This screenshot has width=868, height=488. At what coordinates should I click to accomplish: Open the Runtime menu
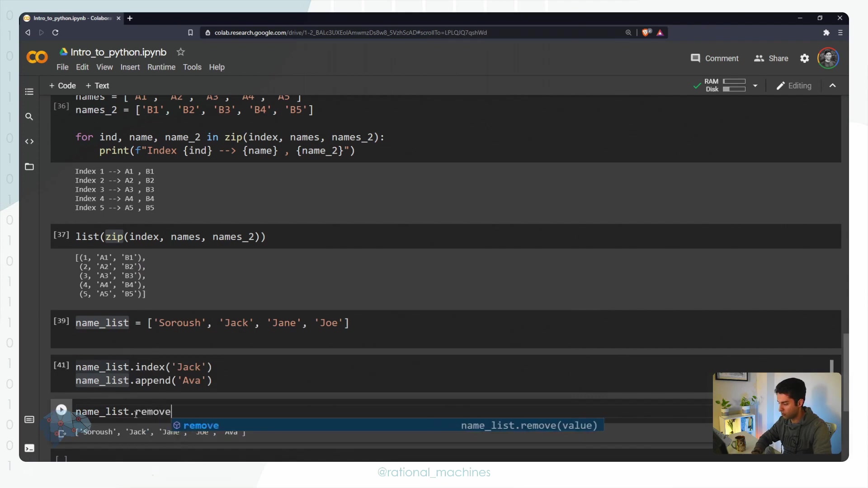tap(161, 67)
